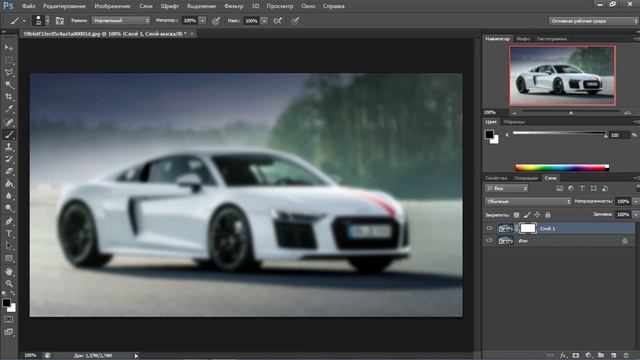Screen dimensions: 640x360
Task: Toggle lock position in Layers panel
Action: [537, 215]
